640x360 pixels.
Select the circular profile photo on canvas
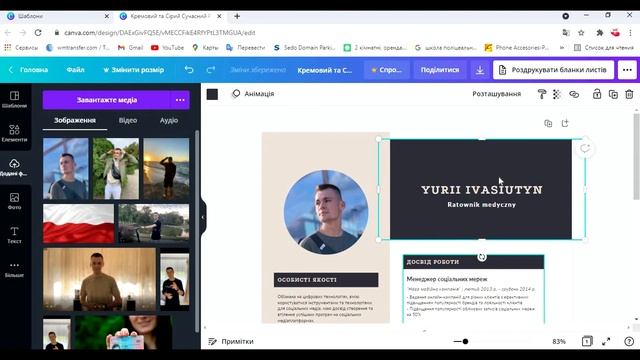[x=326, y=212]
